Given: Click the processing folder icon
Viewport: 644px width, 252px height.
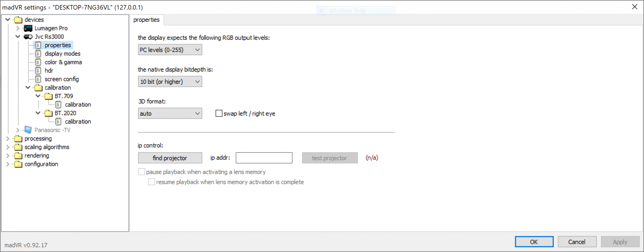Looking at the screenshot, I should tap(18, 139).
